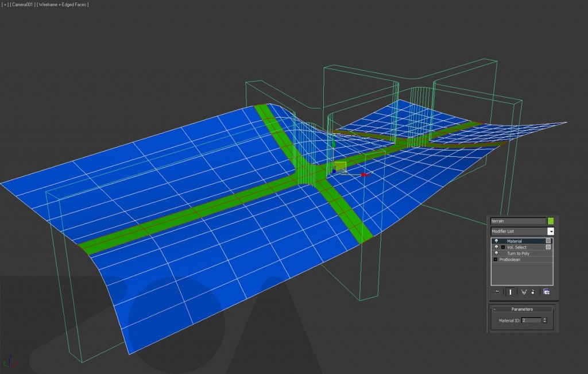Toggle Vol. Select modifier lightbulb visibility
This screenshot has width=588, height=374.
(497, 247)
